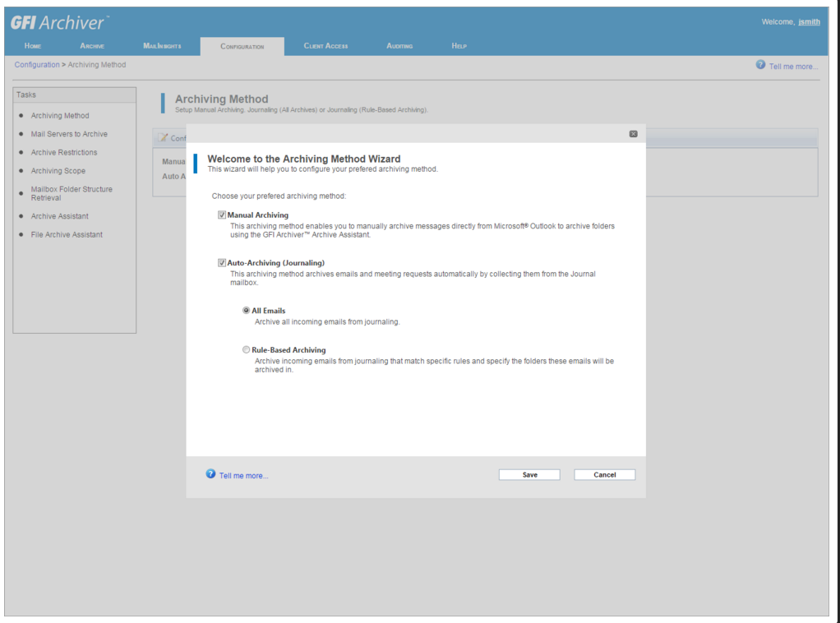Uncheck the Manual Archiving checkbox
Screen dimensions: 840x623
[x=221, y=215]
